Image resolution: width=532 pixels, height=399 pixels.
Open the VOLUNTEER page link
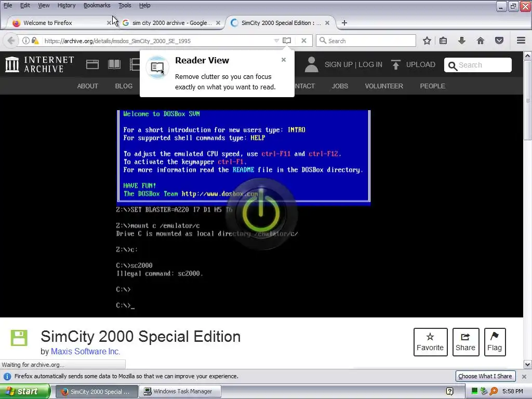coord(384,86)
